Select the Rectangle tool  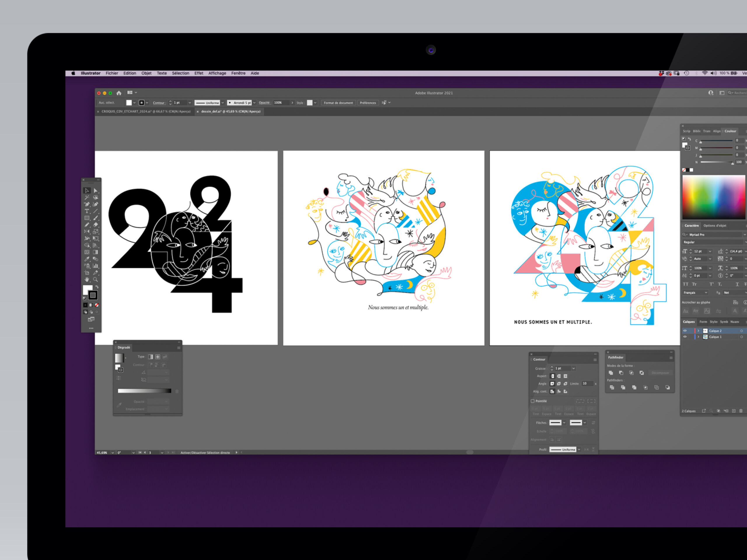click(x=87, y=218)
